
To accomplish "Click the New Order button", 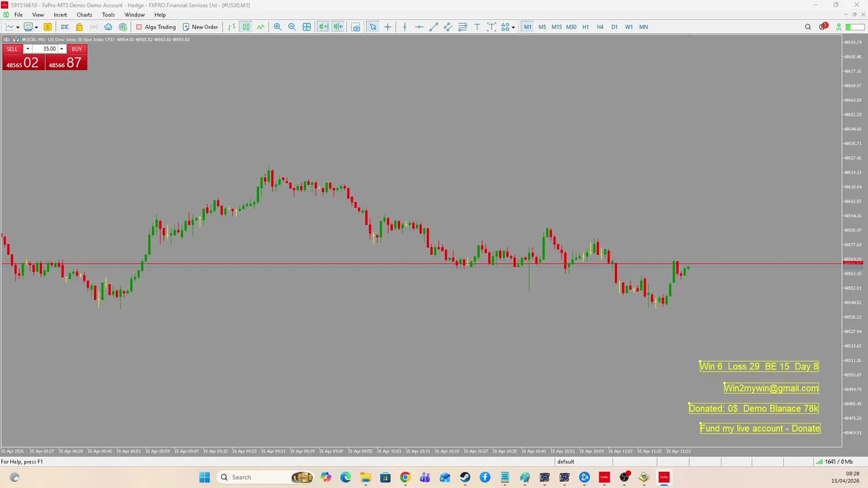I will pos(201,27).
